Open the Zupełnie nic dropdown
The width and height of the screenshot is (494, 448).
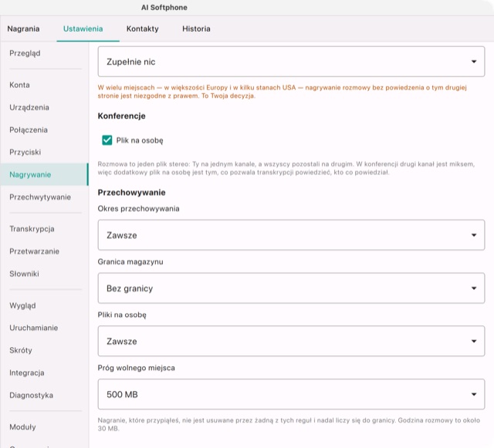(291, 62)
